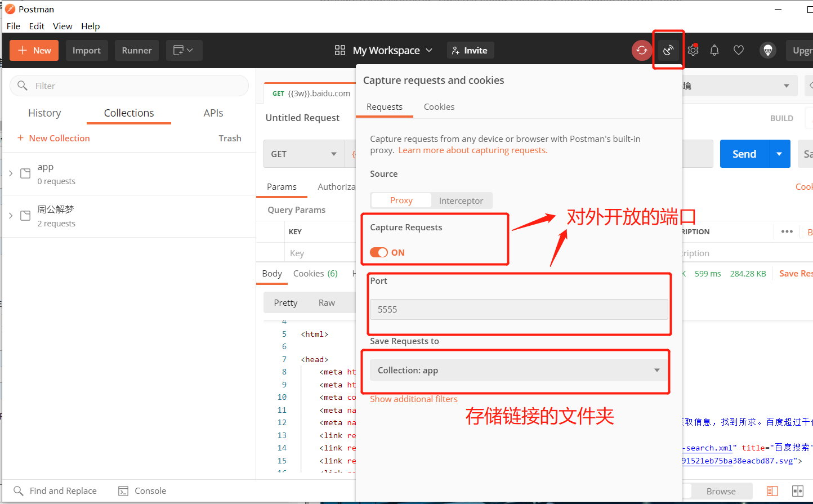Screen dimensions: 813x504
Task: Click the blue Send button
Action: click(744, 154)
